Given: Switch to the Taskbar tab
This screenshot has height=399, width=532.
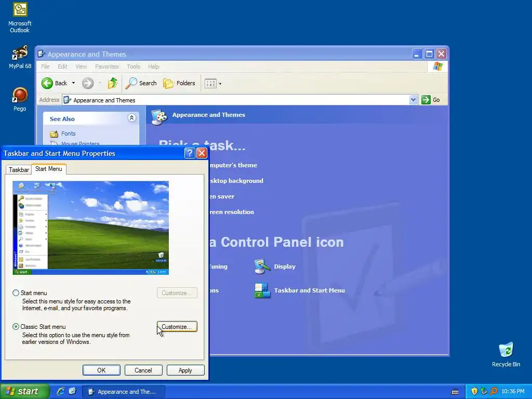Looking at the screenshot, I should click(19, 170).
